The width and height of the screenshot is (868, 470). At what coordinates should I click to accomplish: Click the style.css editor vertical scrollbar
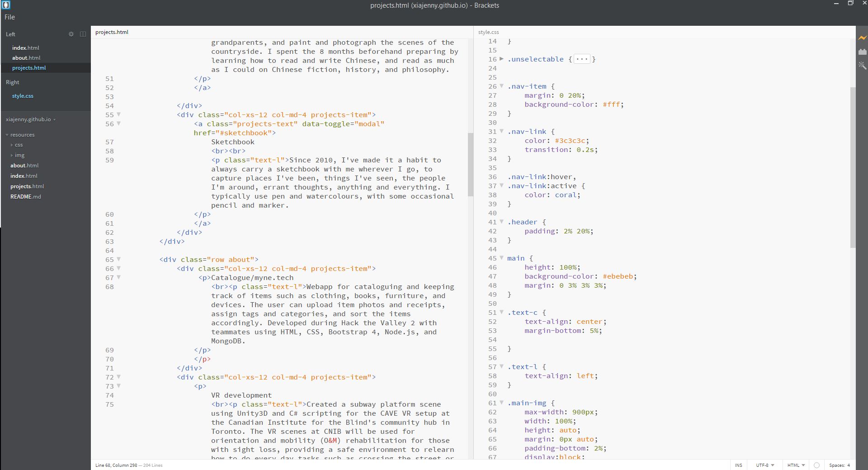(x=853, y=167)
